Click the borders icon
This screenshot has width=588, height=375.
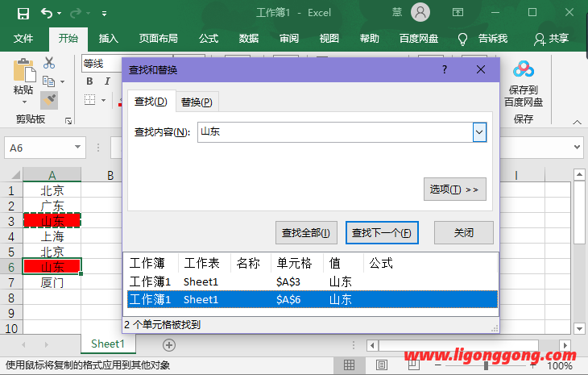pyautogui.click(x=89, y=100)
